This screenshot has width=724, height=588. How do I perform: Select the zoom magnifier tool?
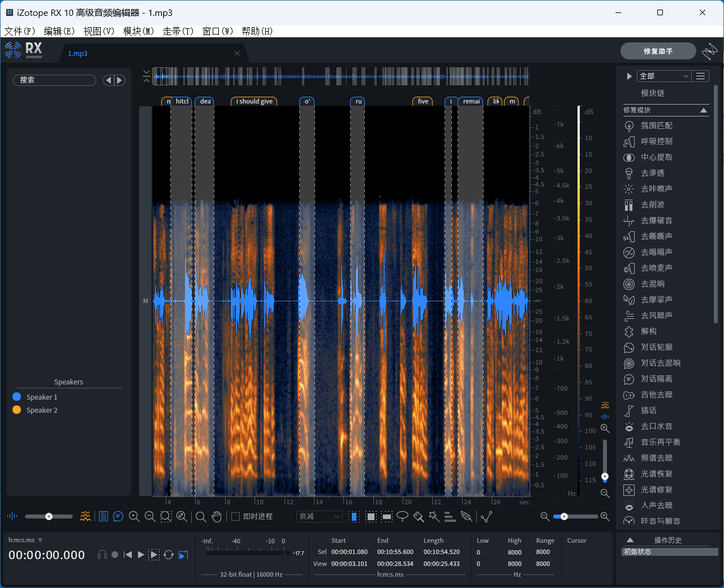pyautogui.click(x=201, y=516)
